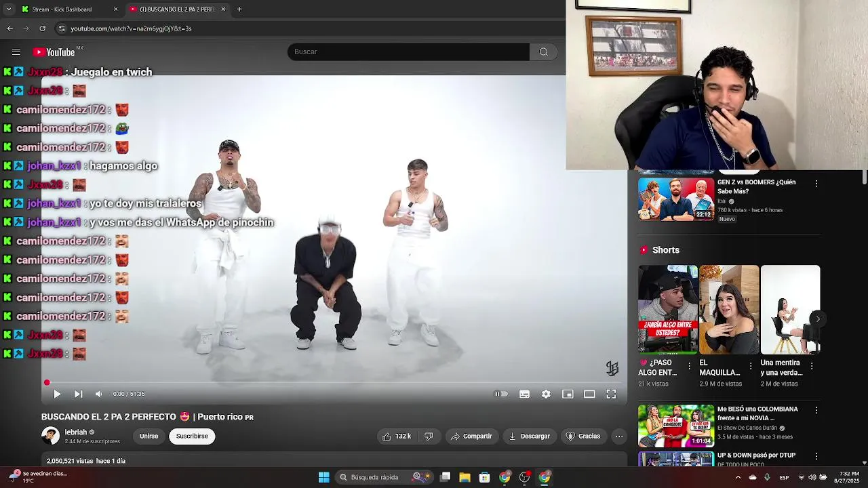Open Task View on the taskbar
Image resolution: width=868 pixels, height=488 pixels.
(x=445, y=477)
